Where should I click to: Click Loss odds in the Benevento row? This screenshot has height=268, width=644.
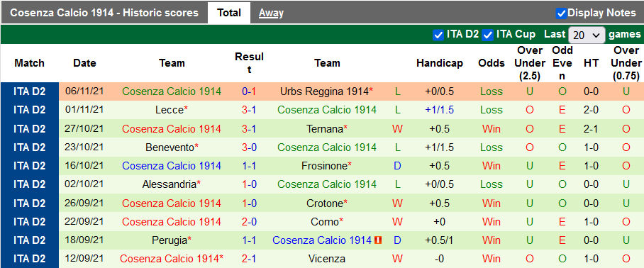coord(492,147)
